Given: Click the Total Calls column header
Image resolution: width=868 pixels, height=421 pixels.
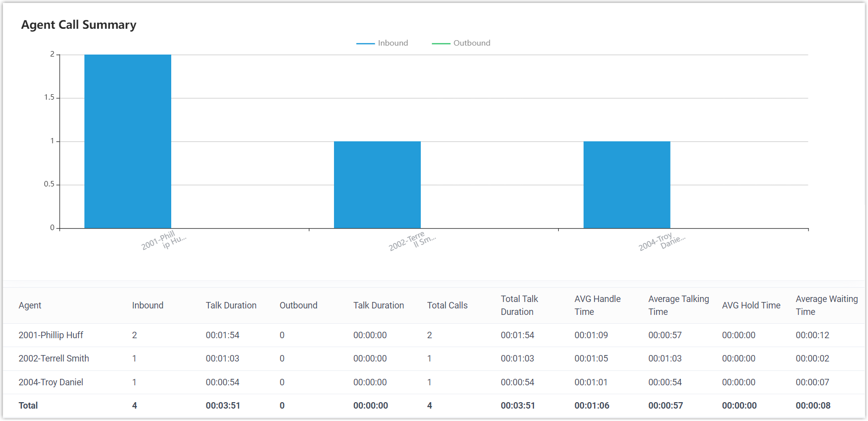Looking at the screenshot, I should (447, 305).
